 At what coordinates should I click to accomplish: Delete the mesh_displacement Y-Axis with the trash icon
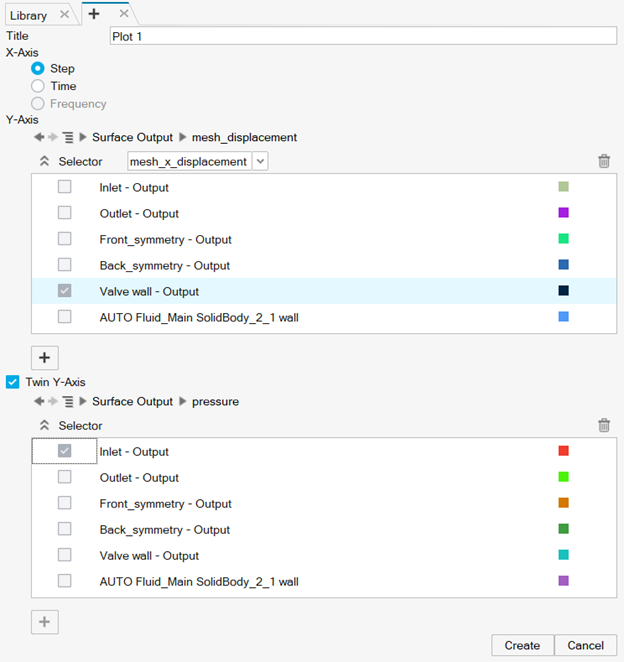pyautogui.click(x=604, y=161)
